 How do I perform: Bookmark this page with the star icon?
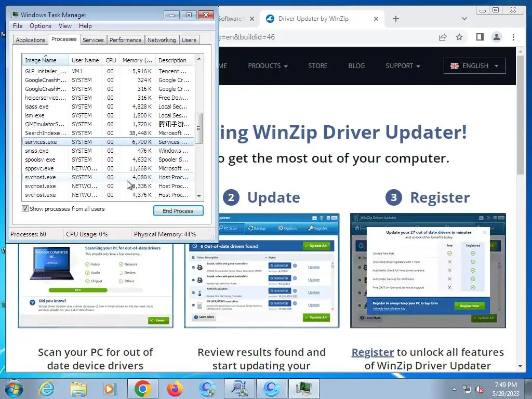[459, 37]
